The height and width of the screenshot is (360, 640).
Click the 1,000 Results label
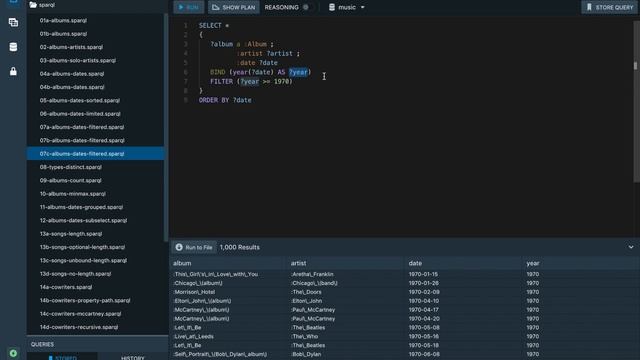click(x=240, y=247)
